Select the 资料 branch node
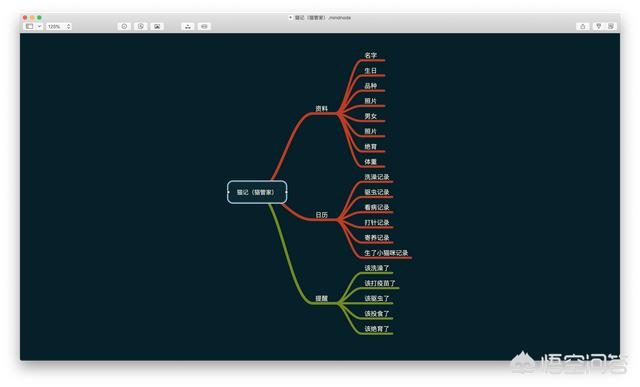Image resolution: width=640 pixels, height=387 pixels. 322,109
